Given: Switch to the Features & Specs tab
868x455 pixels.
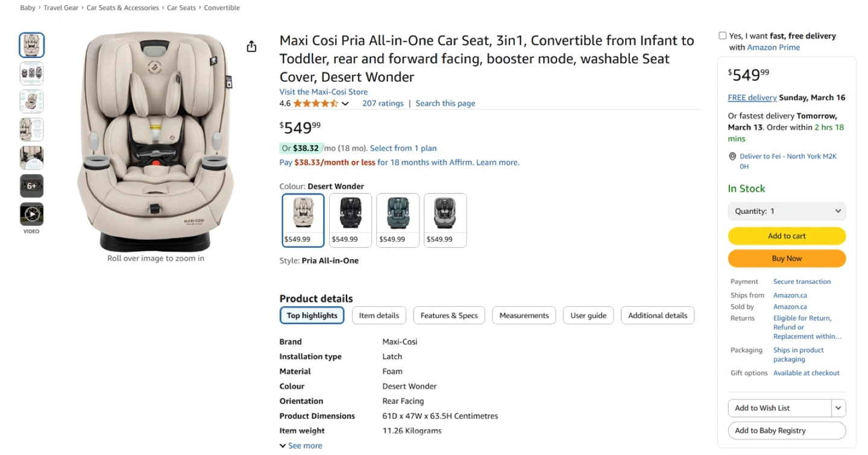Looking at the screenshot, I should pyautogui.click(x=449, y=316).
